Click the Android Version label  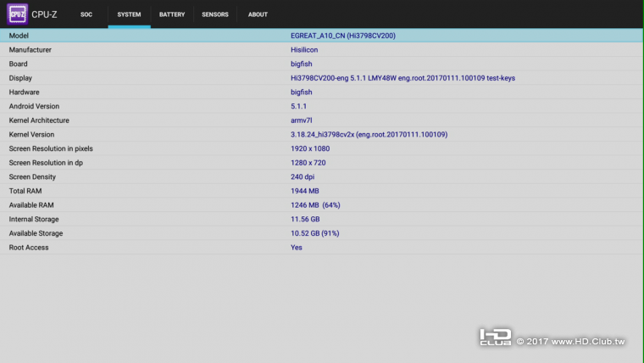(34, 106)
